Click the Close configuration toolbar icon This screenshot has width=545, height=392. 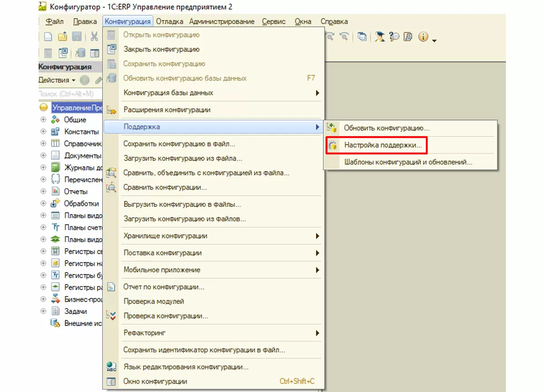(x=63, y=53)
